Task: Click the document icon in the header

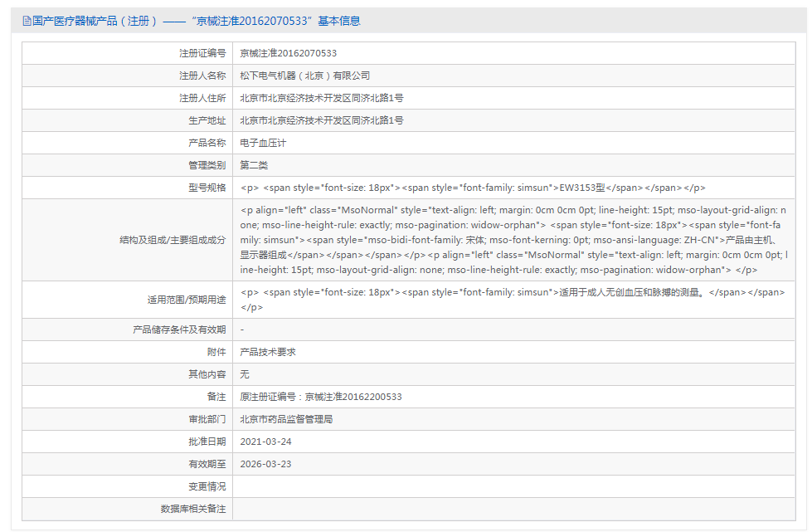Action: (x=27, y=21)
